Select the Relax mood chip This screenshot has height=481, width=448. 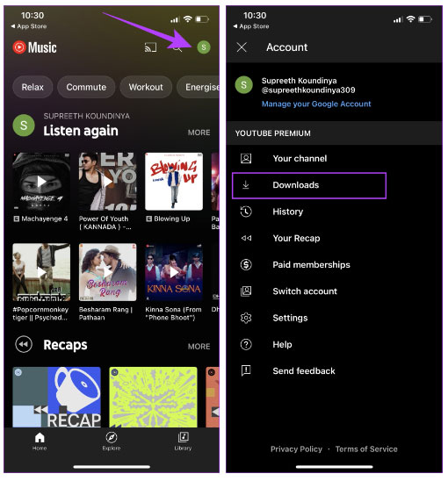click(33, 87)
